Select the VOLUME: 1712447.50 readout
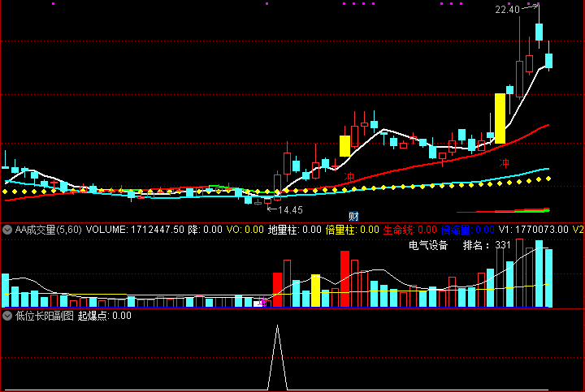 click(x=135, y=230)
